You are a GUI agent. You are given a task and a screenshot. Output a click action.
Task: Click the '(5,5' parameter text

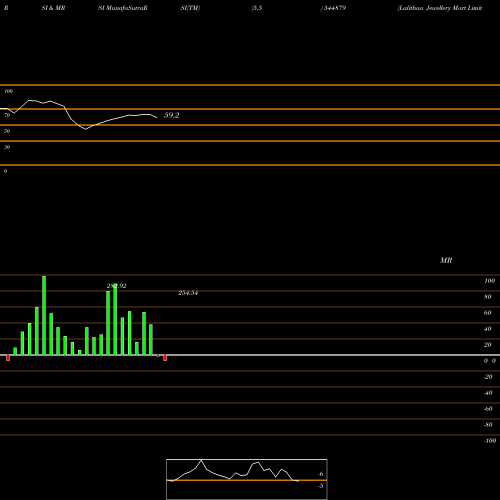(257, 8)
